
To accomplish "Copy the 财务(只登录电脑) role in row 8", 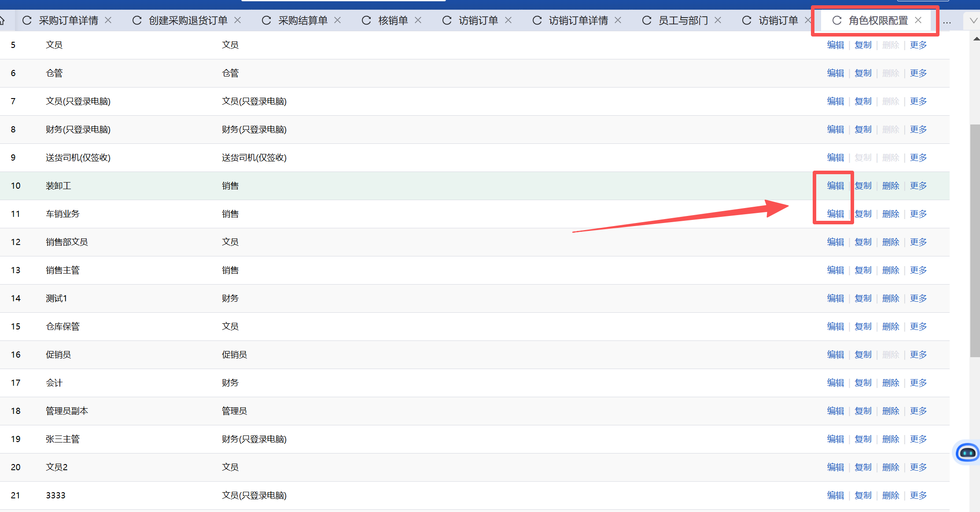I will pos(863,129).
